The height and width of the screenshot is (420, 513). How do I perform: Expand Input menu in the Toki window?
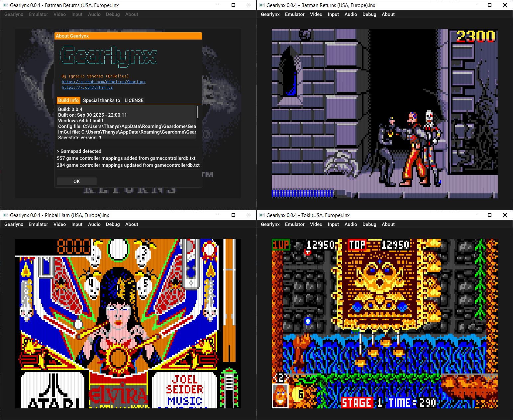[333, 224]
